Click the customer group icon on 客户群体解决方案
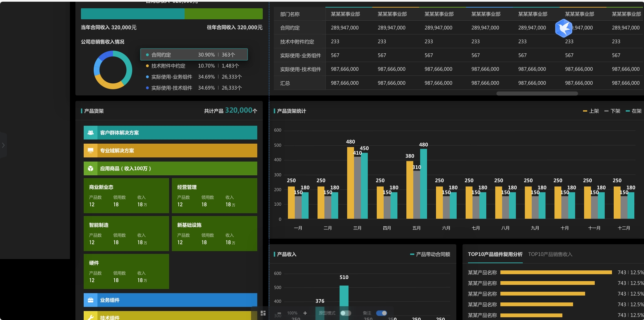 point(91,133)
